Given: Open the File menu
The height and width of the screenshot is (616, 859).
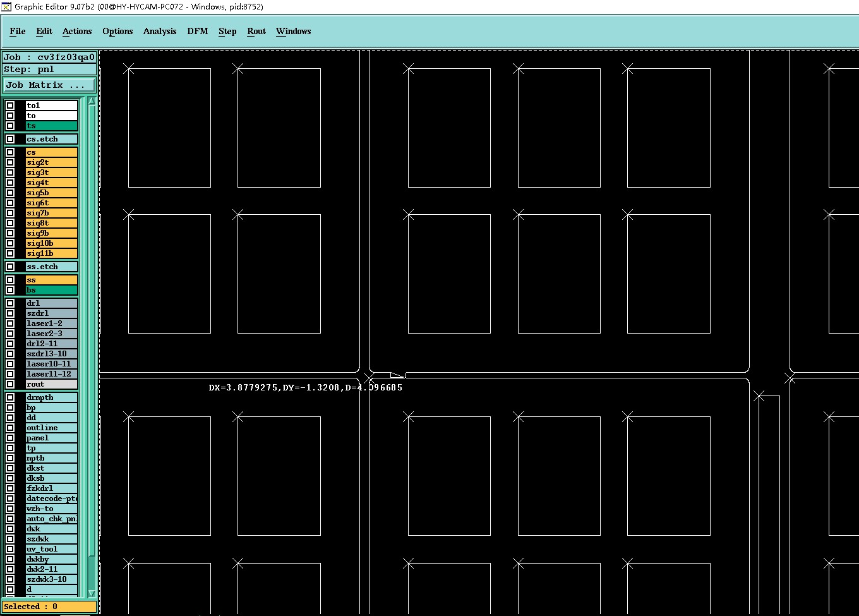Looking at the screenshot, I should 18,31.
